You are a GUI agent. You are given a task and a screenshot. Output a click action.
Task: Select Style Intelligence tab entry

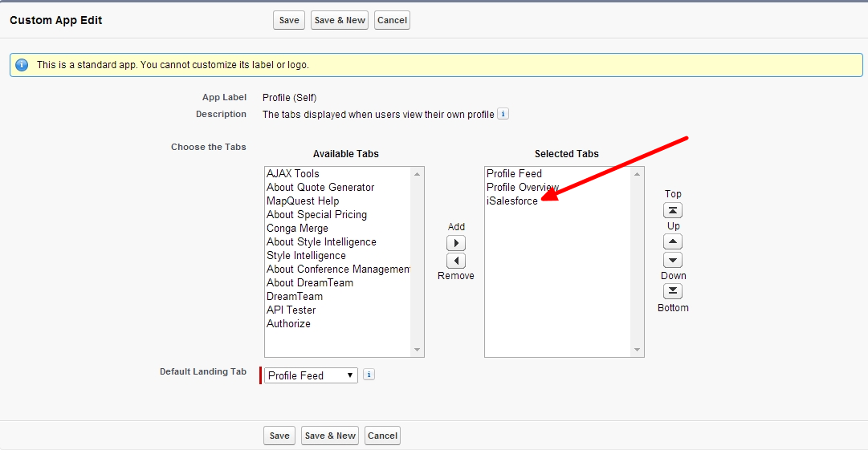(338, 256)
